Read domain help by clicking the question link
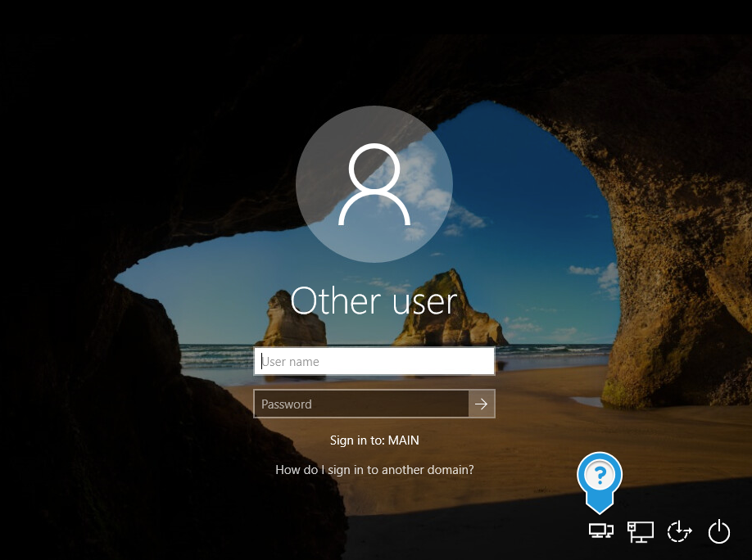The height and width of the screenshot is (560, 752). 374,469
